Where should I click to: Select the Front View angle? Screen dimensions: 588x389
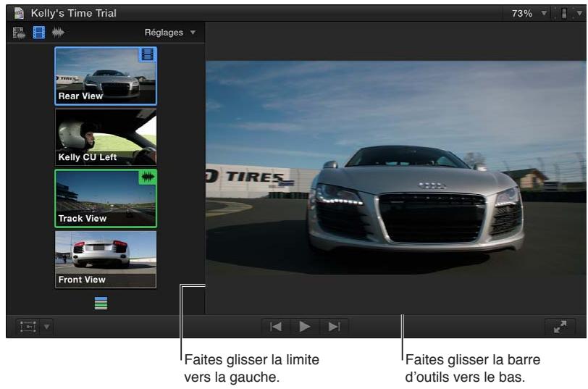106,259
